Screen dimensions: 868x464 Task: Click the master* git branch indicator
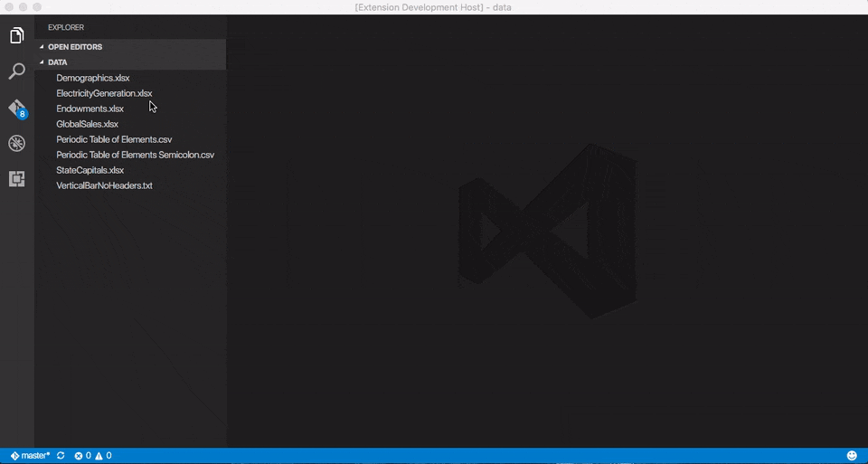(31, 456)
